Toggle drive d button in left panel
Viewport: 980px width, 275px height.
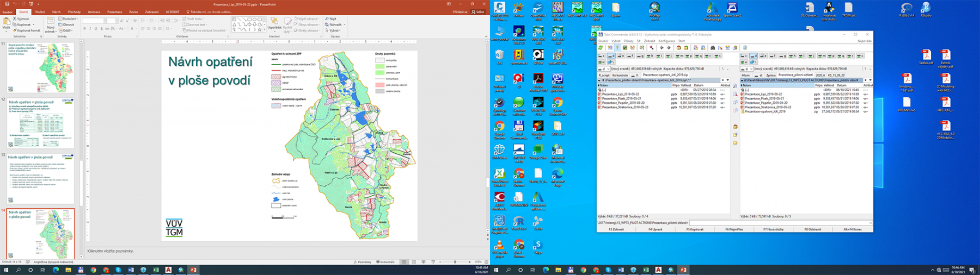click(612, 55)
